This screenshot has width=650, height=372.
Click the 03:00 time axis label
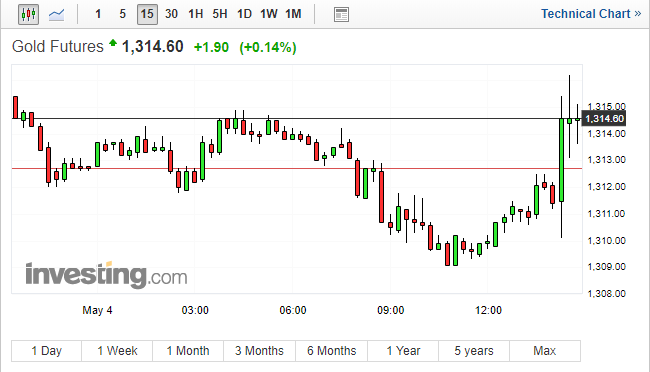coord(195,310)
